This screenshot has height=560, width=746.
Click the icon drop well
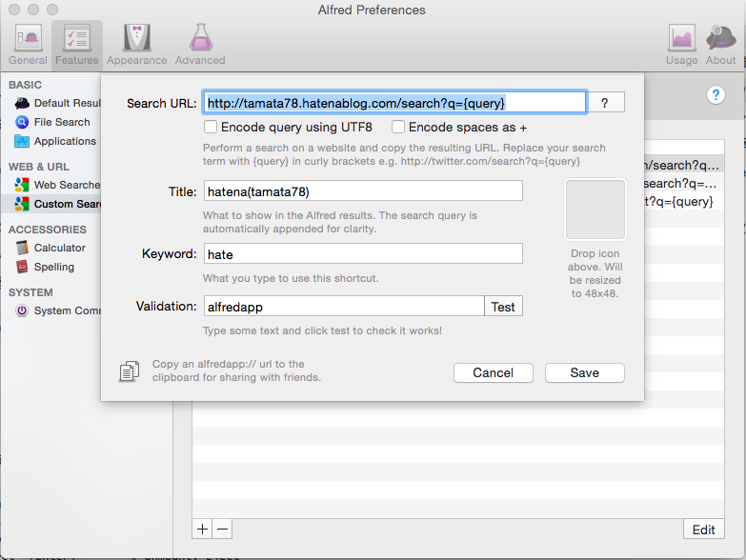pyautogui.click(x=595, y=210)
